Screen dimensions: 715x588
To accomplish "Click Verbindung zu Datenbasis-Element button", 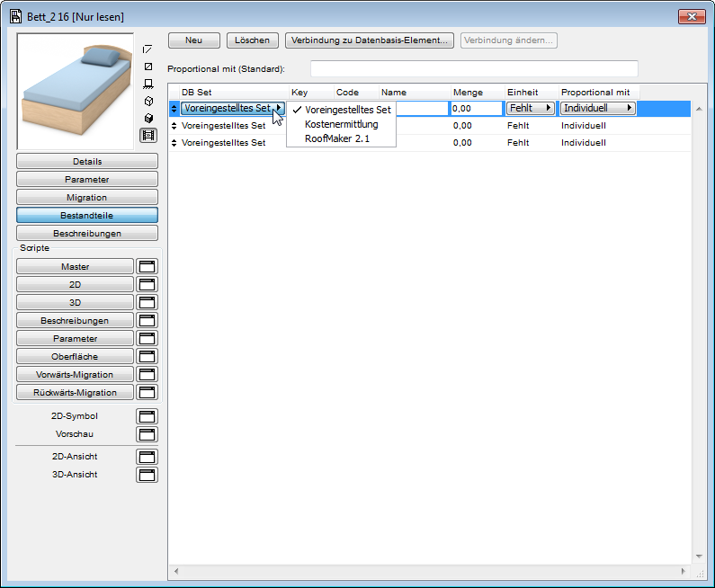I will (x=370, y=40).
